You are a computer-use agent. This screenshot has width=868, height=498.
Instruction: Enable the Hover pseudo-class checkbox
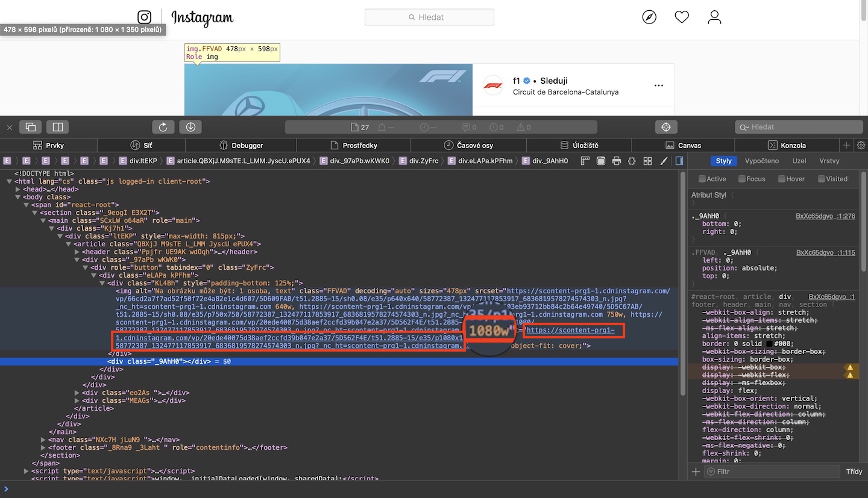click(781, 179)
